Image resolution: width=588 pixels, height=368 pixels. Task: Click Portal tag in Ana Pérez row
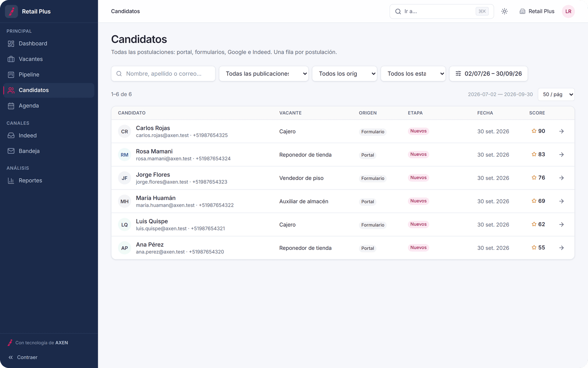pos(367,248)
